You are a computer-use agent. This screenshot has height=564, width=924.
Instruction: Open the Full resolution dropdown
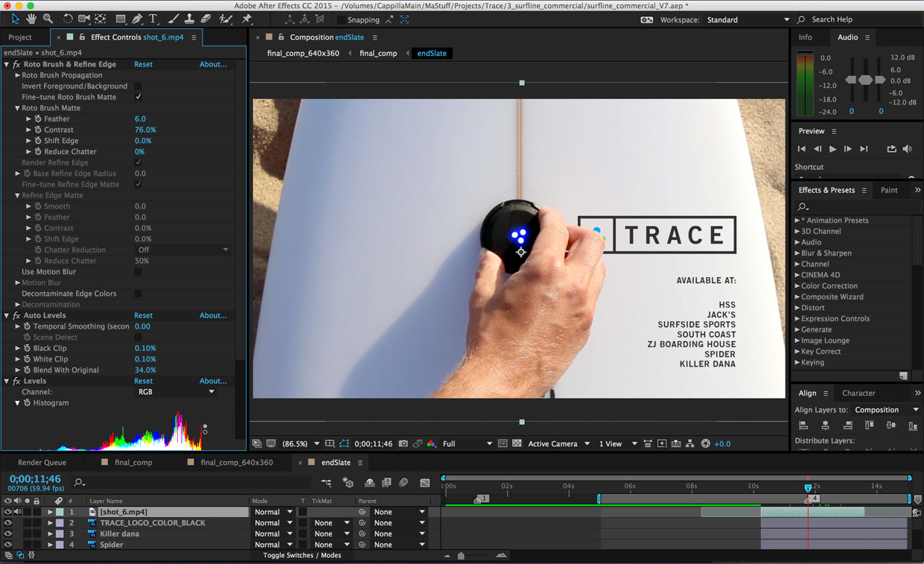(x=468, y=444)
